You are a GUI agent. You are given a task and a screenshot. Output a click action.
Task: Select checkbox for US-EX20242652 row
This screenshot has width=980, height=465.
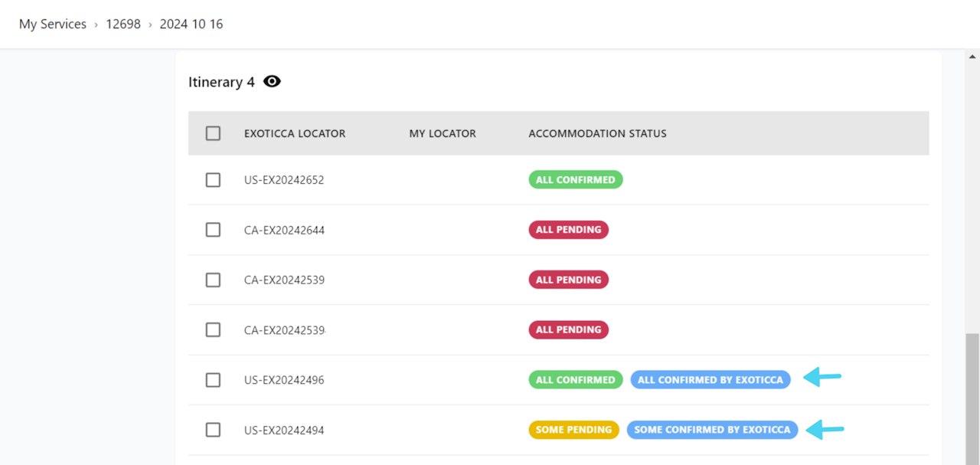click(213, 180)
